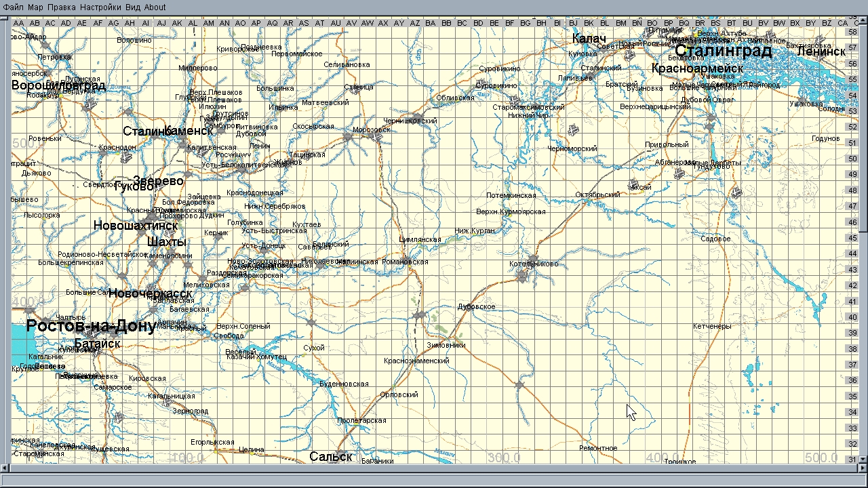Click the Селивановка label

pyautogui.click(x=347, y=65)
